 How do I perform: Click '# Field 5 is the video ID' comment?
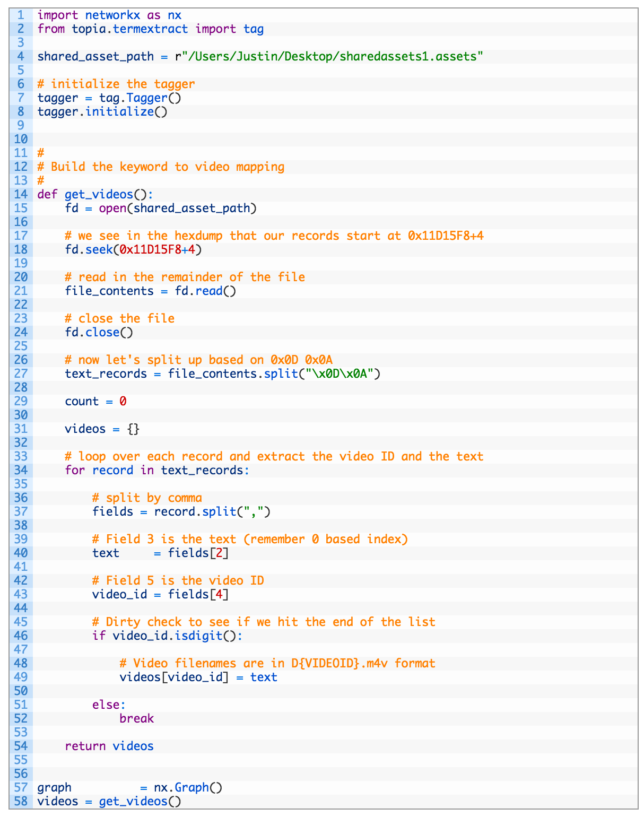[178, 580]
